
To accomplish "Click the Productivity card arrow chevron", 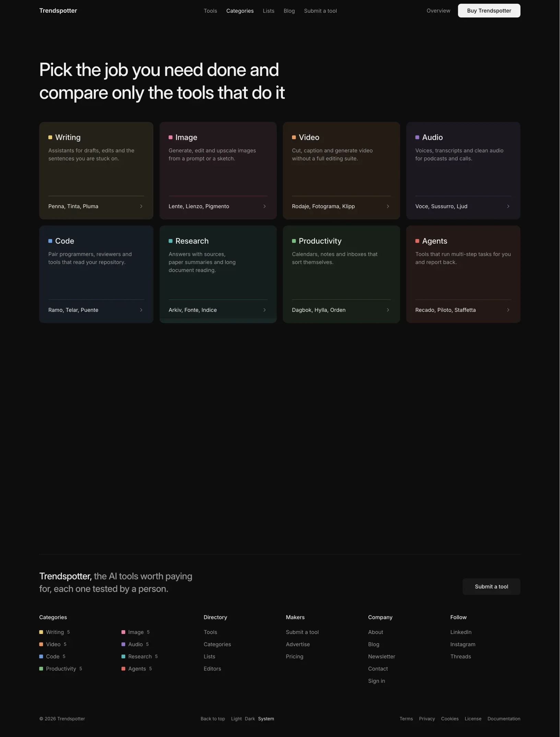I will 388,310.
